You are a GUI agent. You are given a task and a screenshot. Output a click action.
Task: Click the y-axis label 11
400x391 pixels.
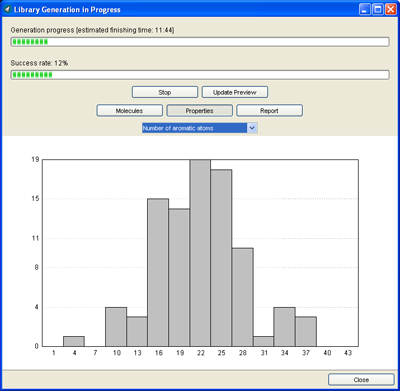coord(35,238)
